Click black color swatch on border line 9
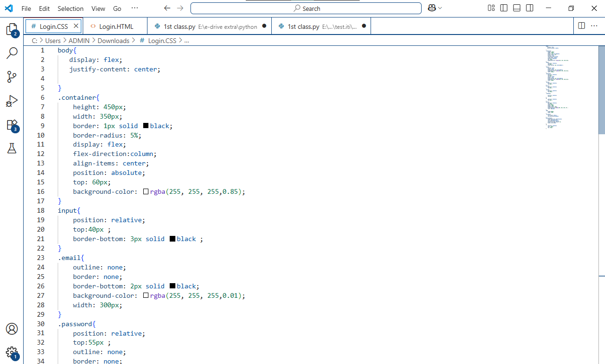The width and height of the screenshot is (605, 364). click(146, 126)
